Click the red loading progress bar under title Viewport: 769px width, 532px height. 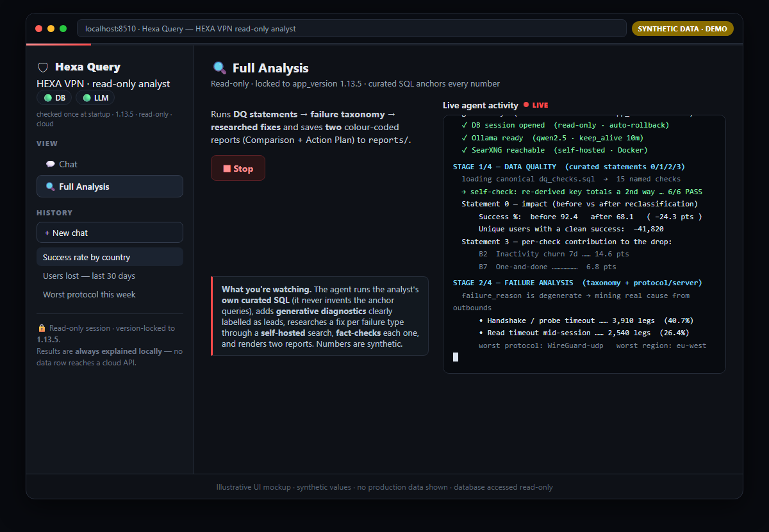point(58,44)
